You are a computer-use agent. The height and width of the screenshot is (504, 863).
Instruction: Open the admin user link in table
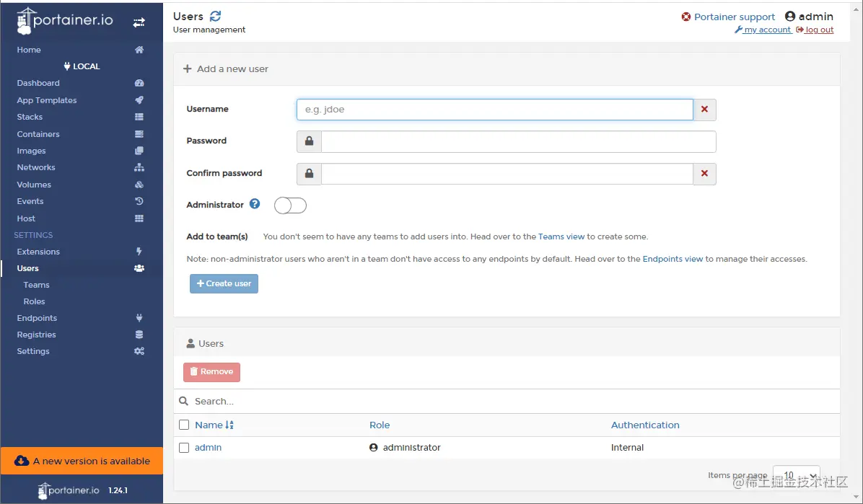click(208, 448)
